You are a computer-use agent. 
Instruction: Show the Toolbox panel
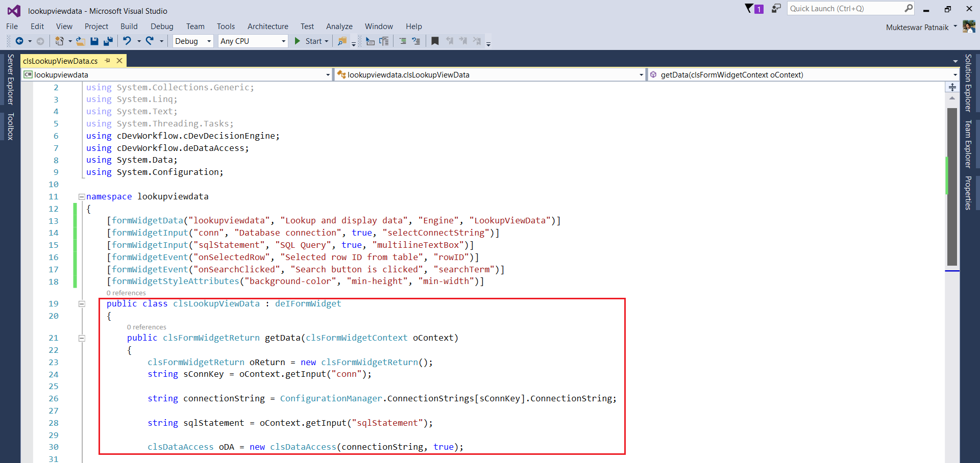click(x=10, y=126)
